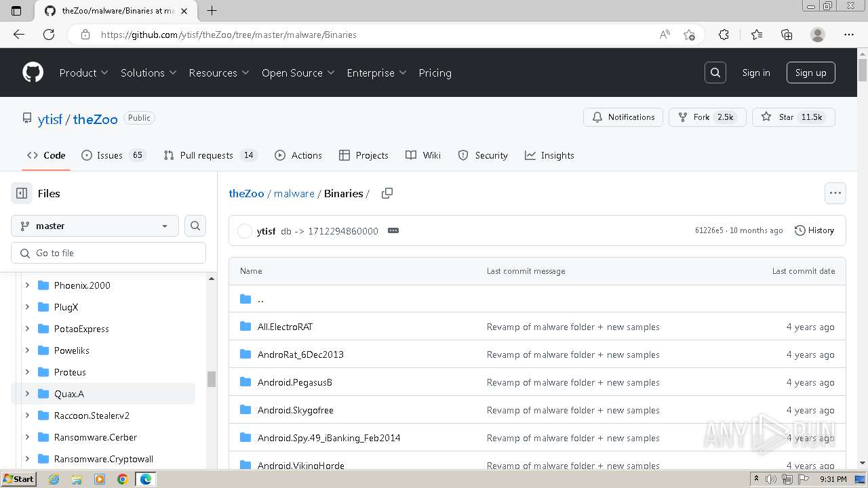Copy the path with the copy icon

(387, 193)
